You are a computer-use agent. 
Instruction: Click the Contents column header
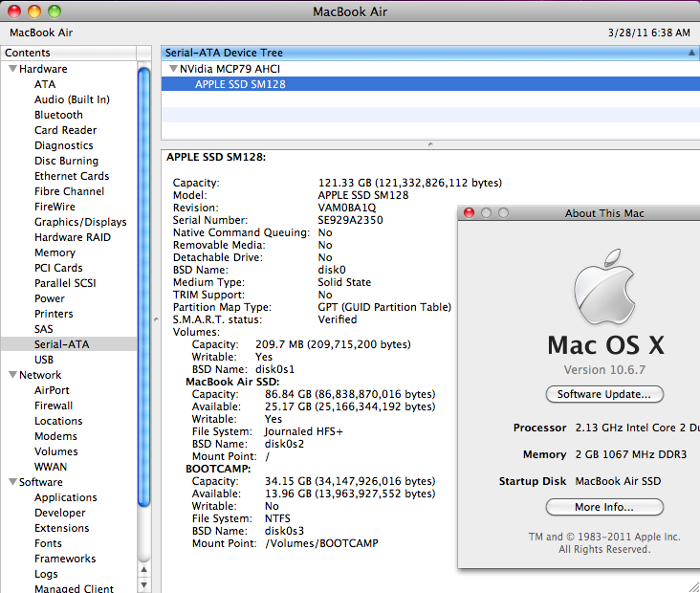(68, 53)
